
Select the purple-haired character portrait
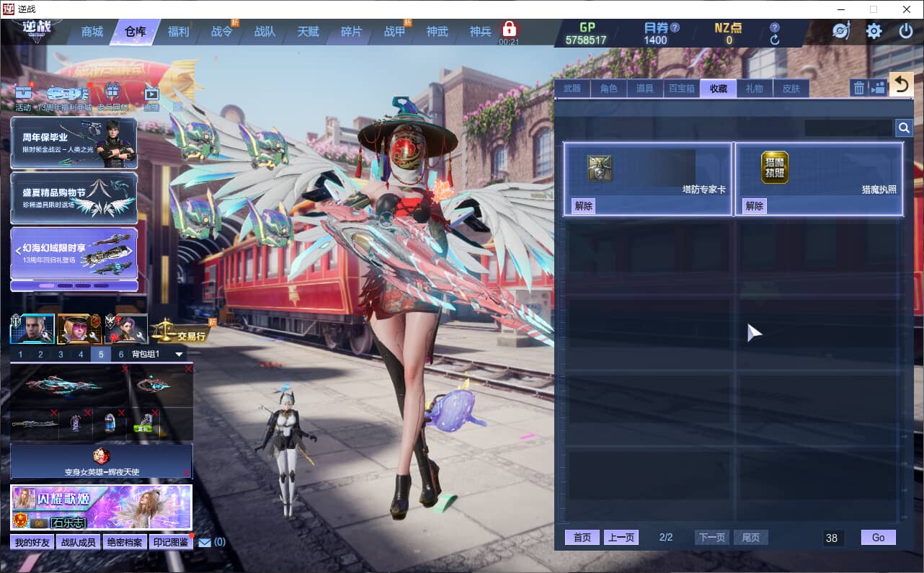pos(126,329)
